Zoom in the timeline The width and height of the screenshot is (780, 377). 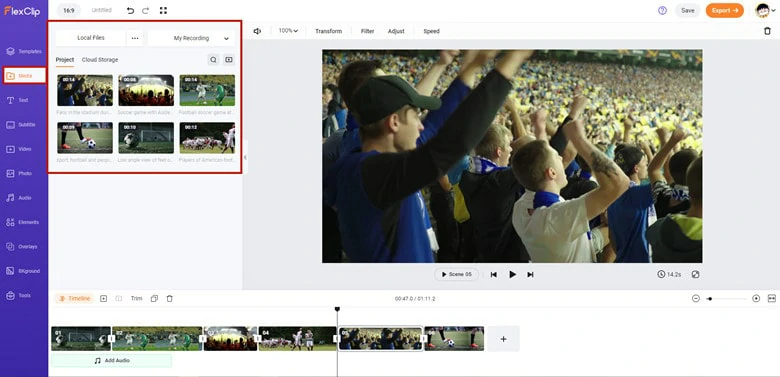(x=756, y=298)
